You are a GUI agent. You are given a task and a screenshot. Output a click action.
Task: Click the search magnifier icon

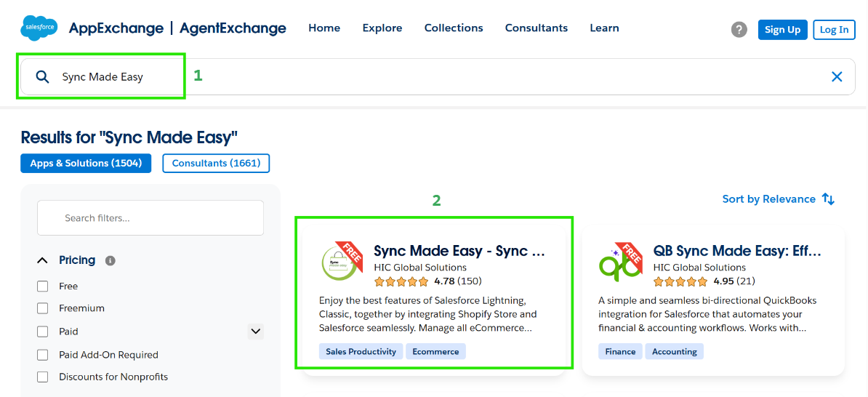click(43, 77)
